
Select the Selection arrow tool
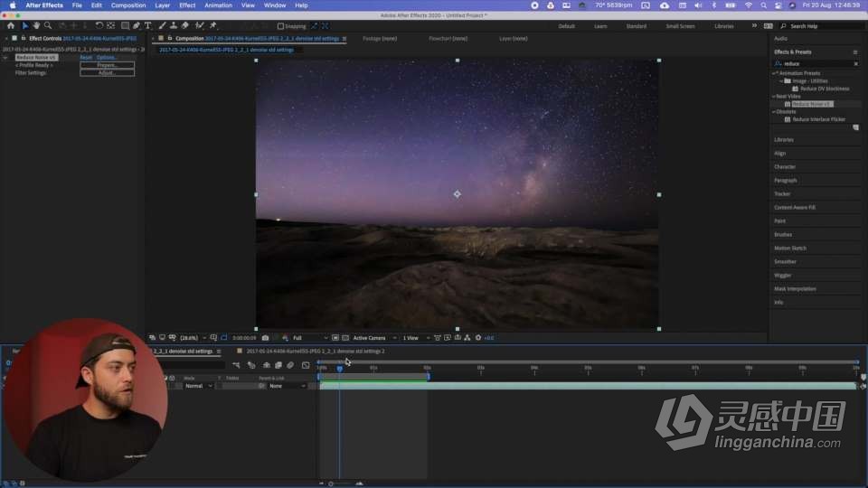pos(25,26)
